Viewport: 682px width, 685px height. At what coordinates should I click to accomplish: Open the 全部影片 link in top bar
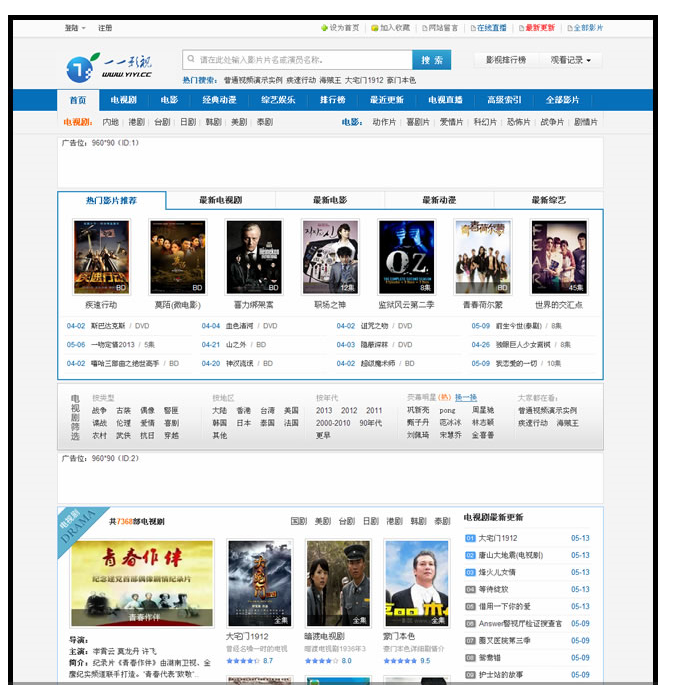click(585, 28)
